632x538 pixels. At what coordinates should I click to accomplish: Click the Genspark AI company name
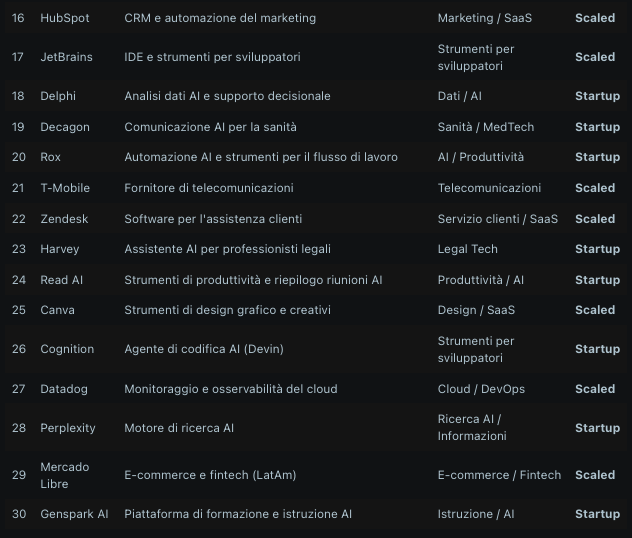click(x=74, y=514)
